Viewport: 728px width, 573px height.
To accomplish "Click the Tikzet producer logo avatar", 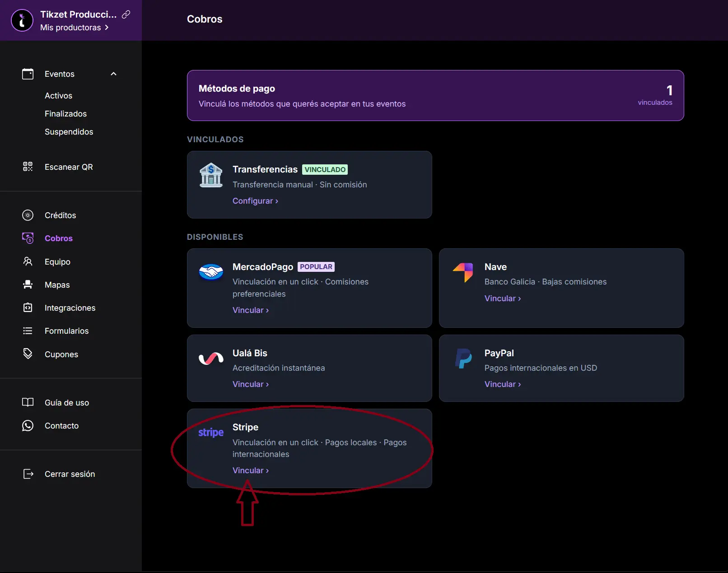I will [x=22, y=20].
